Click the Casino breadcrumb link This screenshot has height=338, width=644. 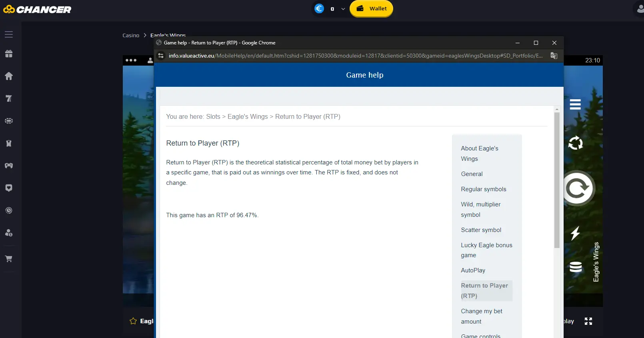click(131, 35)
